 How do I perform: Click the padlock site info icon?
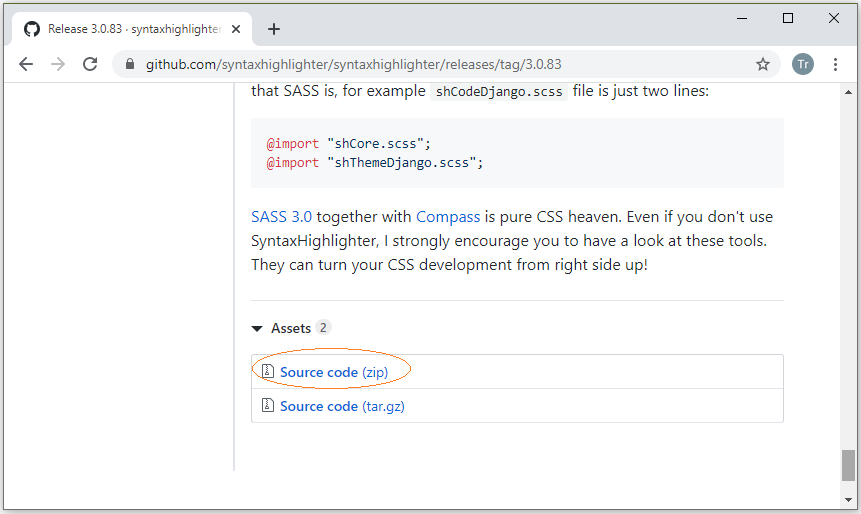click(129, 64)
